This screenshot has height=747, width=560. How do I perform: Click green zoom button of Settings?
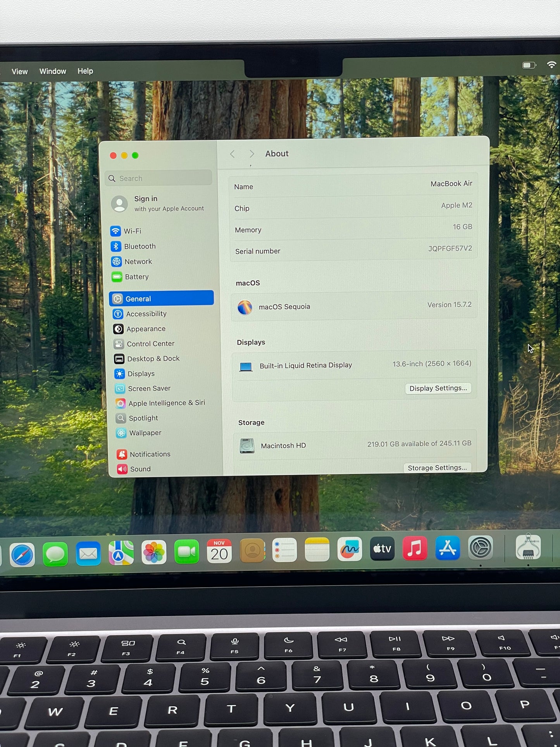[135, 155]
